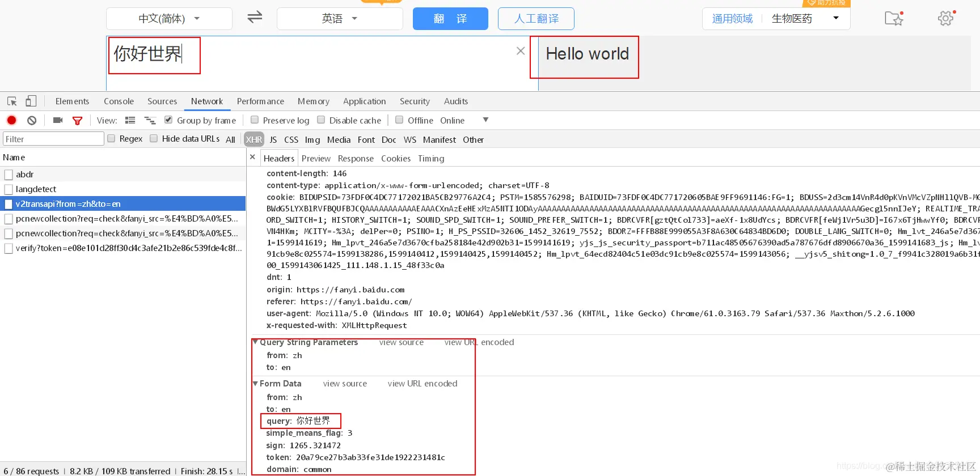Click the blue 翻译 translate button

[x=450, y=19]
